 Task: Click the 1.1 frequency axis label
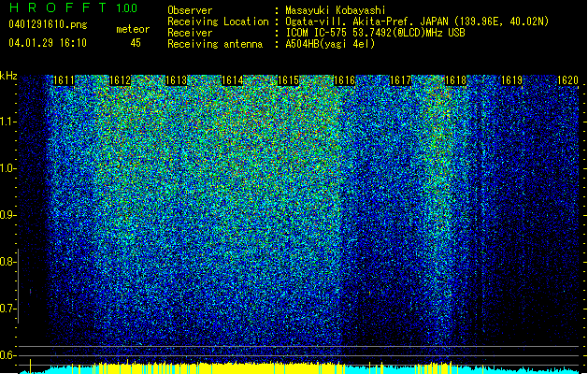pyautogui.click(x=7, y=122)
